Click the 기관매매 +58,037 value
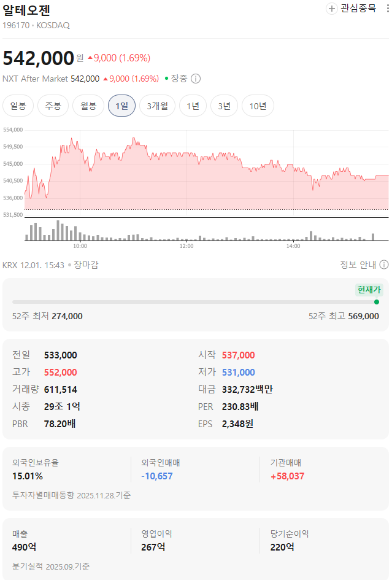This screenshot has height=580, width=392. 287,476
